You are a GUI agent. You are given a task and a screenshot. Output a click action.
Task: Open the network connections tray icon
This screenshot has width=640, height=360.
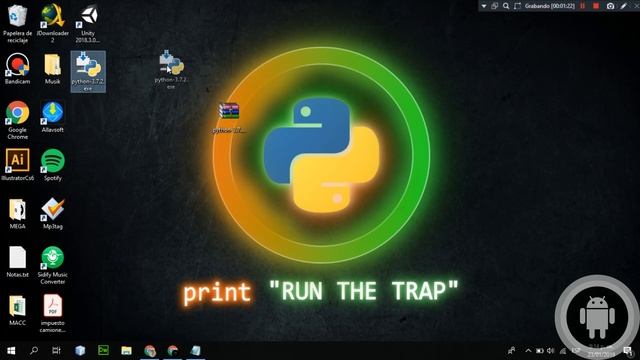(563, 351)
